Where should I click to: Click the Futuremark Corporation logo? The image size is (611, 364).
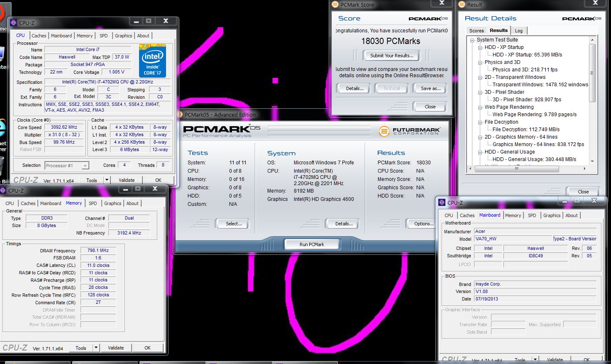coord(409,131)
